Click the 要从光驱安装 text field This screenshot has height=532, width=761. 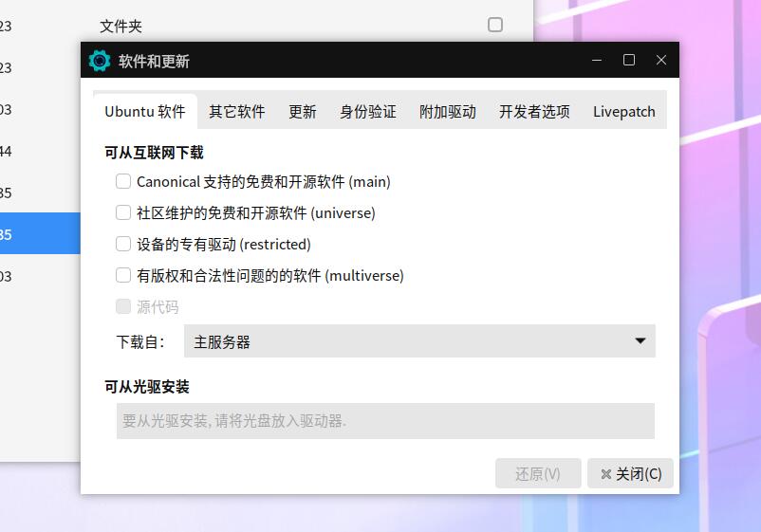[385, 421]
